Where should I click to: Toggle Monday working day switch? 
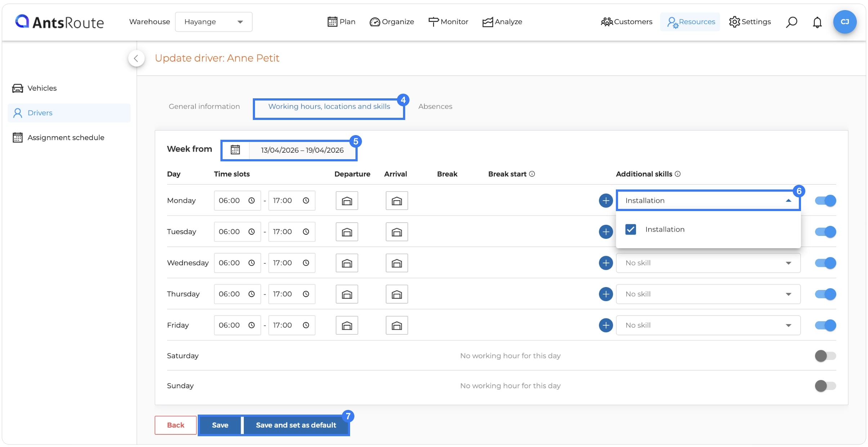pyautogui.click(x=826, y=201)
